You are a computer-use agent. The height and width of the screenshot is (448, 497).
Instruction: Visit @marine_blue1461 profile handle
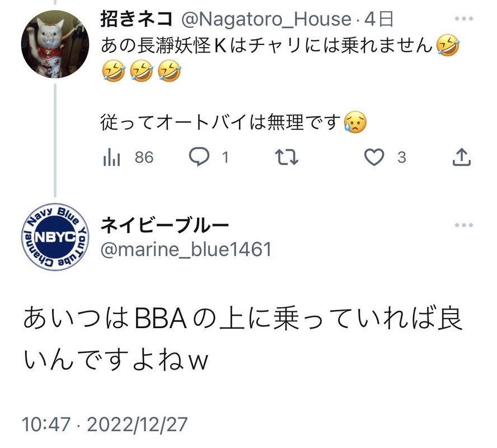pyautogui.click(x=186, y=249)
